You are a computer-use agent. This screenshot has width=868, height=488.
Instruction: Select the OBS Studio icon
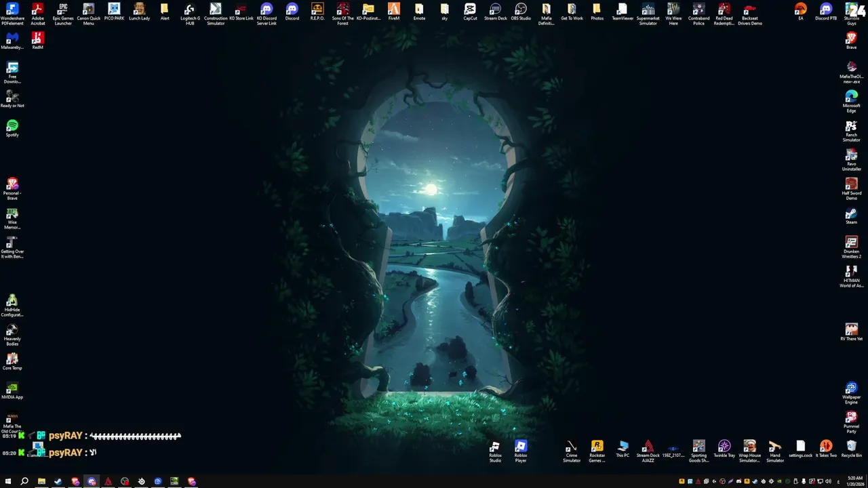coord(521,12)
